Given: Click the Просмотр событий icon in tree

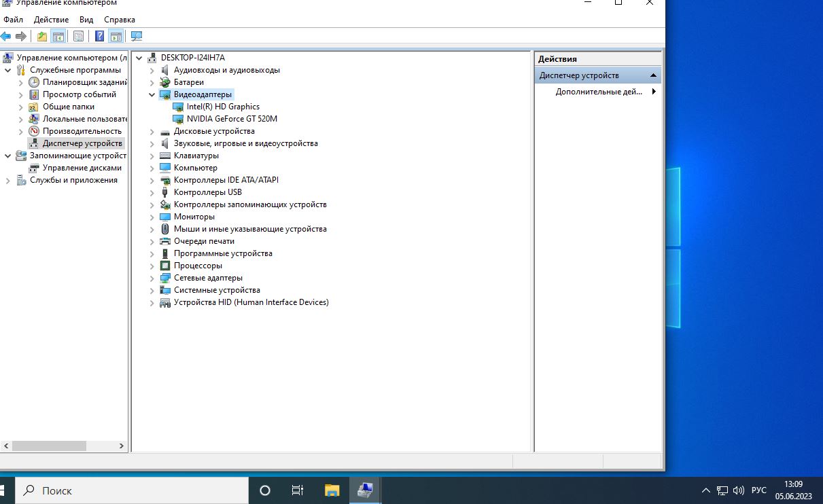Looking at the screenshot, I should click(x=34, y=94).
